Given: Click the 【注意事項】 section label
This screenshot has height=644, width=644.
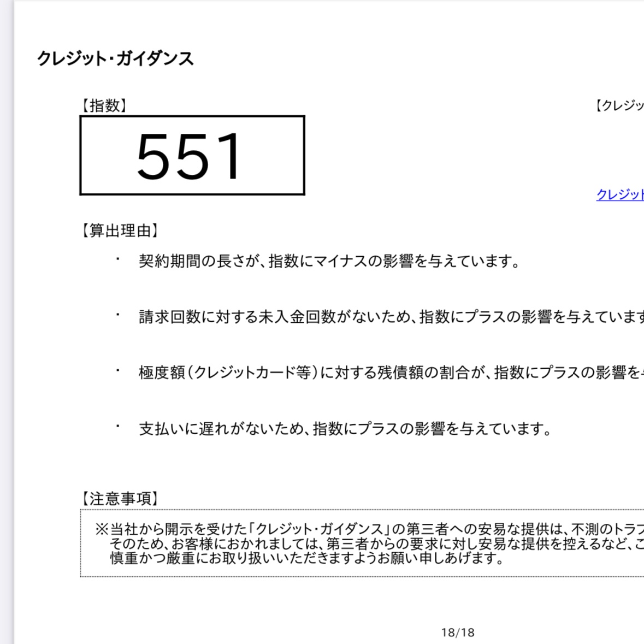Looking at the screenshot, I should [x=119, y=499].
